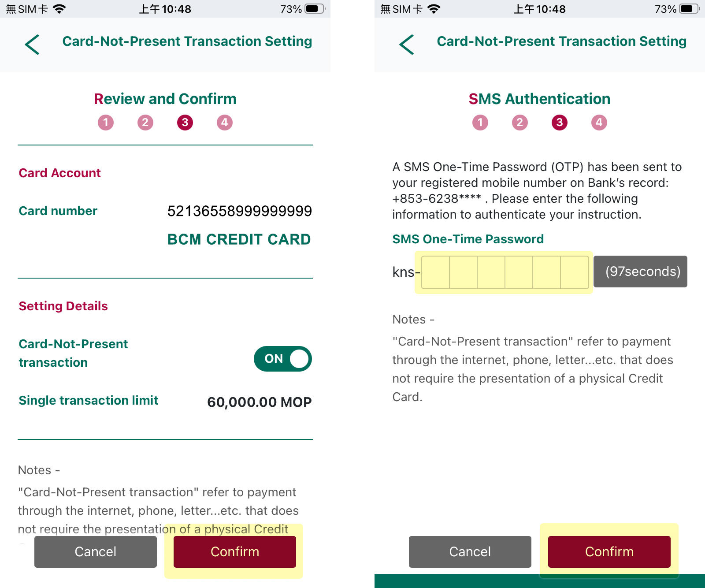
Task: Tap the battery indicator on right screen
Action: click(x=689, y=9)
